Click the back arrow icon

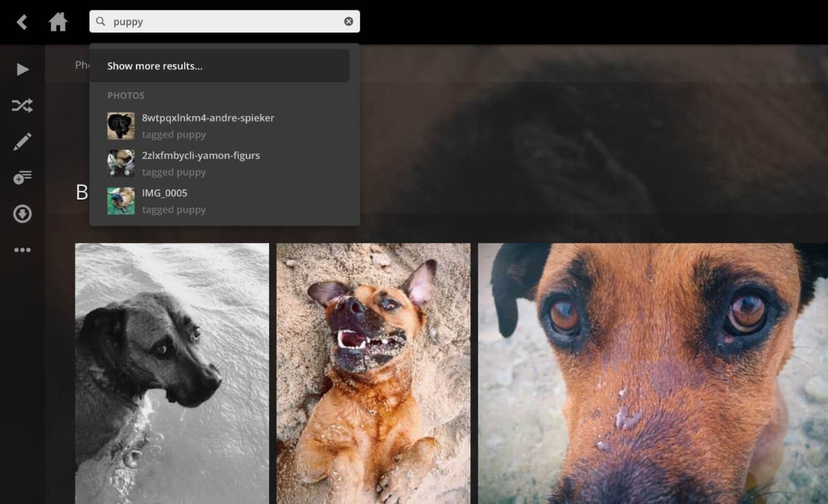click(x=22, y=22)
